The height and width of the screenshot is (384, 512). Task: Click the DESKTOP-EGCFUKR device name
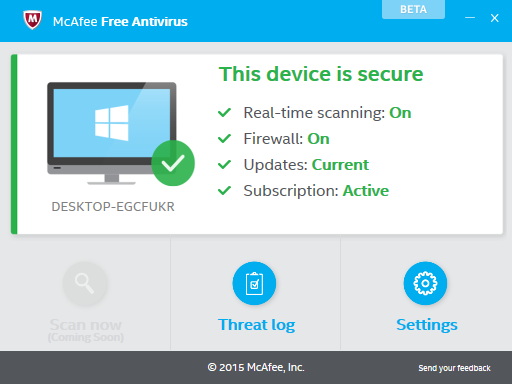(113, 207)
